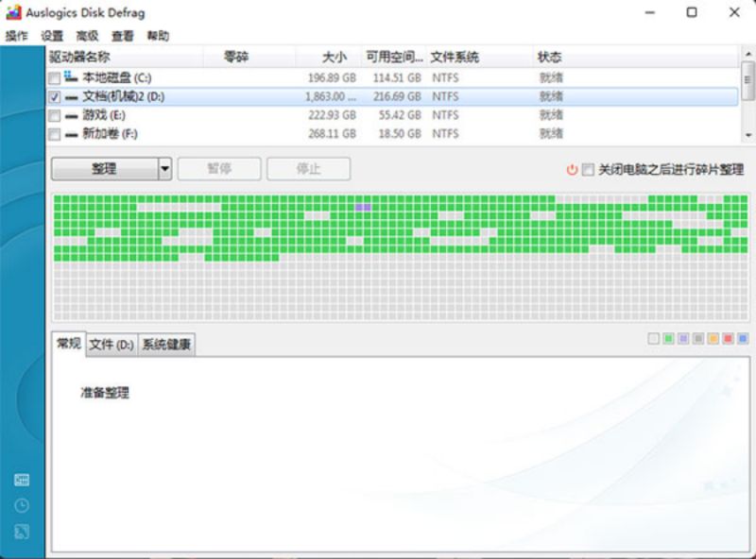Click the drive list scrollbar down arrow

coord(747,135)
